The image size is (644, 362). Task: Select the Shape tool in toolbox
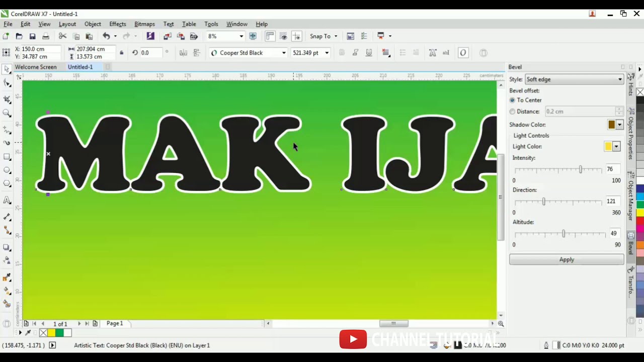pos(7,83)
